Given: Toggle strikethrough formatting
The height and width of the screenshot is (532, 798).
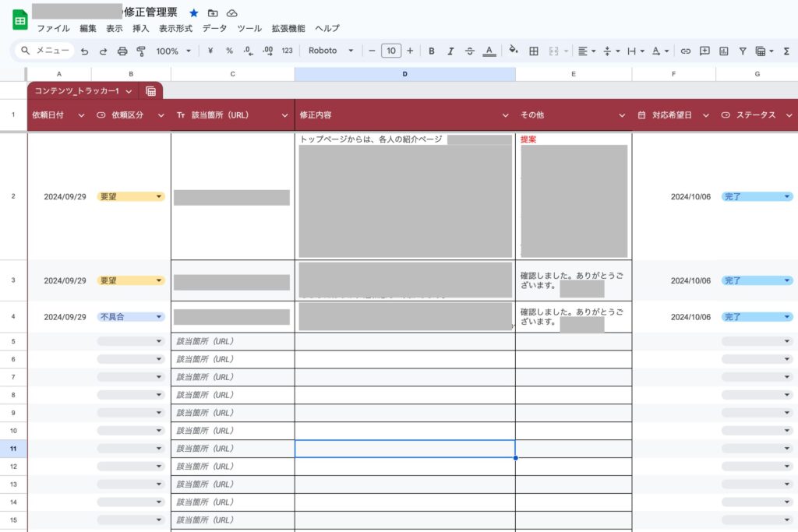Looking at the screenshot, I should click(469, 51).
